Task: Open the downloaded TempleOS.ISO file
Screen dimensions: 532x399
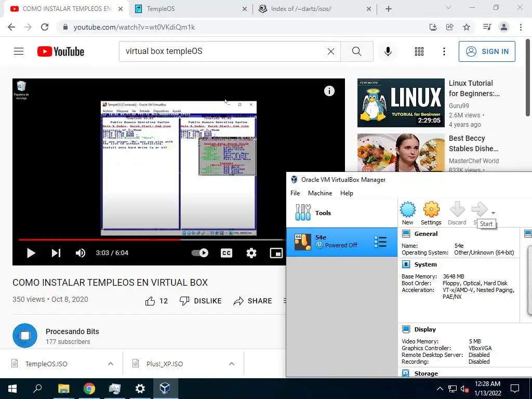Action: (46, 364)
